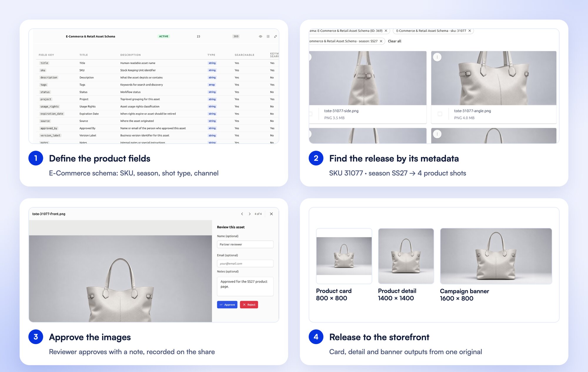Select the Product card 800 × 800 preview
588x372 pixels.
pyautogui.click(x=344, y=256)
